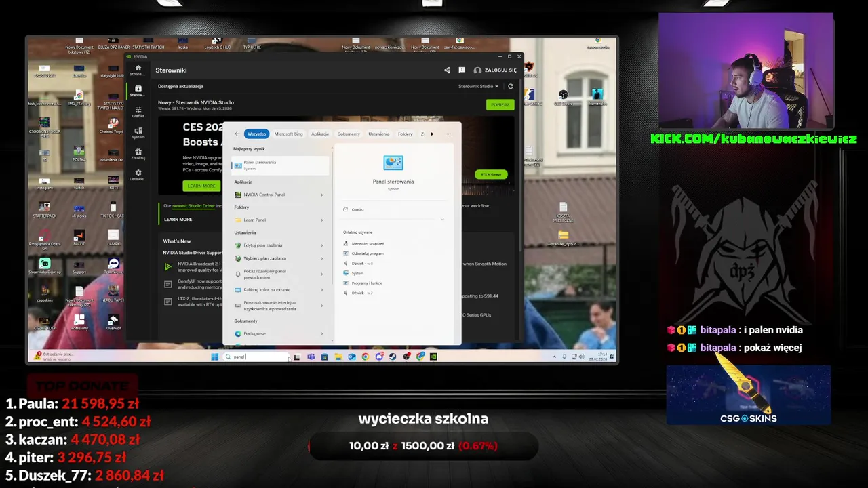Expand Kalibruj kolor na ekranie chevron
868x488 pixels.
[x=322, y=289]
